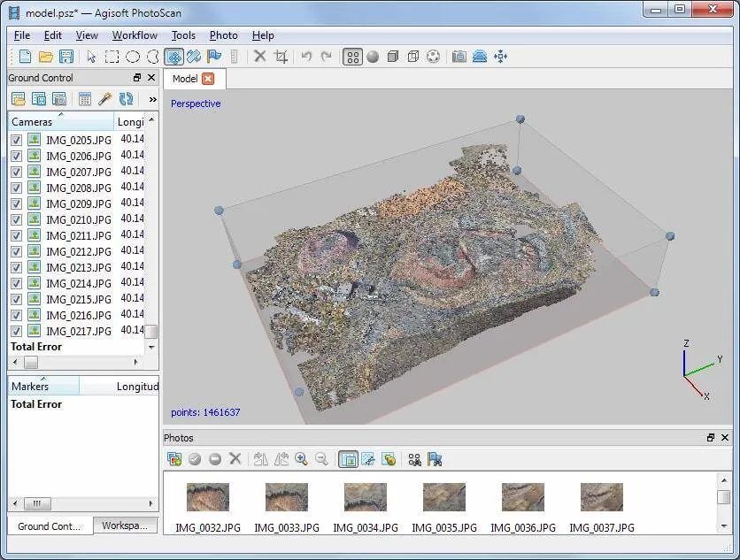Rotate a photo left in Photos panel
740x560 pixels.
pyautogui.click(x=258, y=458)
